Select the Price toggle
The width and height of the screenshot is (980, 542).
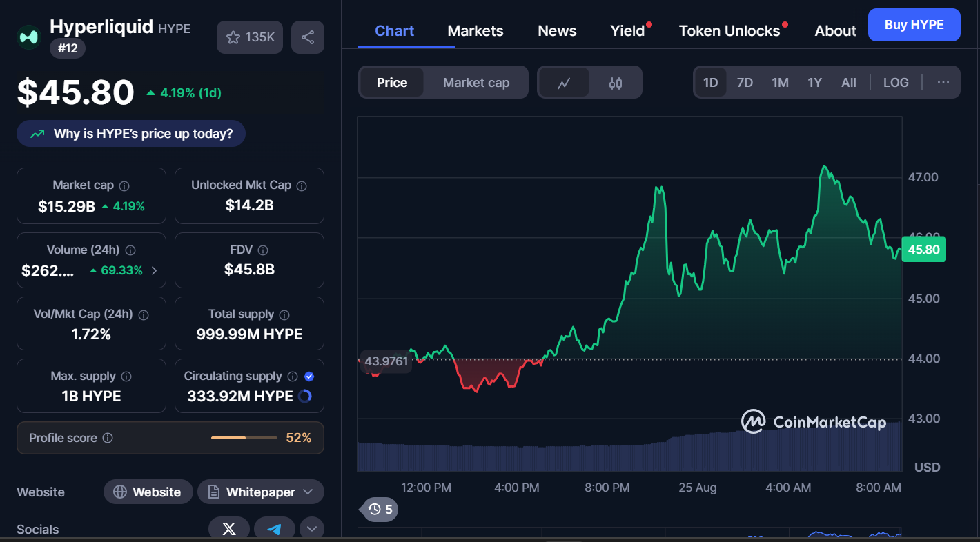click(x=392, y=83)
